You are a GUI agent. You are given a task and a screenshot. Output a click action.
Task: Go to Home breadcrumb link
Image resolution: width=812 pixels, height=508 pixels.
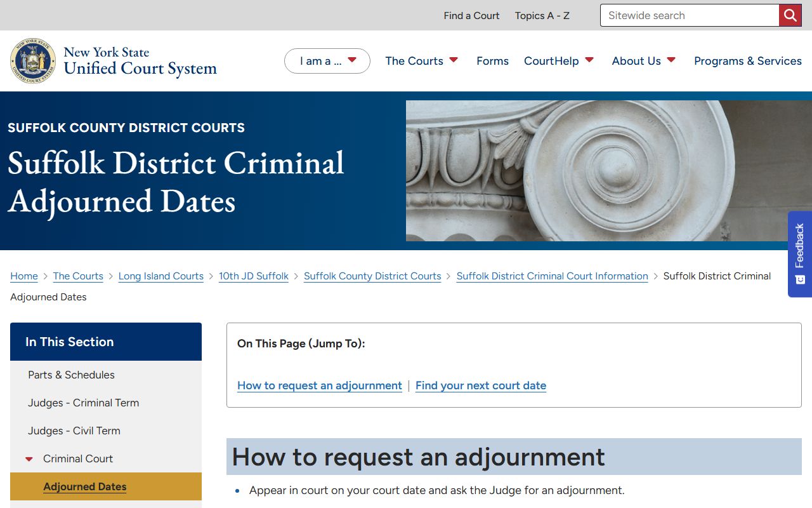[24, 276]
